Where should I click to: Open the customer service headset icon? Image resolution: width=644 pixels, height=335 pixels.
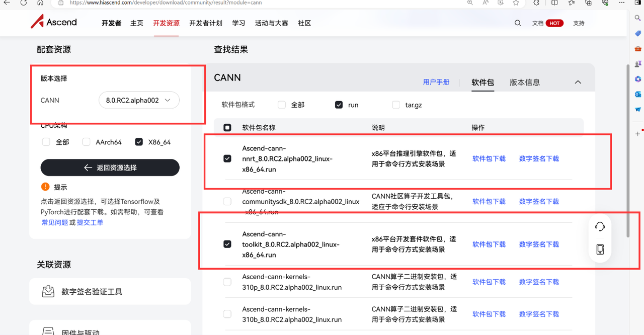(x=600, y=226)
